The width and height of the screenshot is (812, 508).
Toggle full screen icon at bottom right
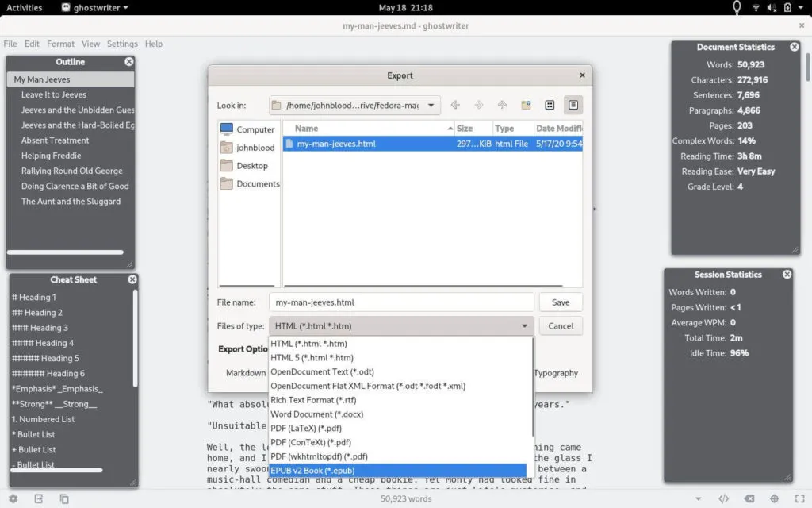(799, 498)
